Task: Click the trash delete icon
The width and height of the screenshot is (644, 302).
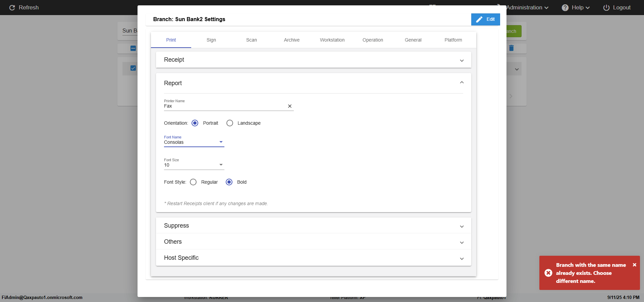Action: (511, 48)
